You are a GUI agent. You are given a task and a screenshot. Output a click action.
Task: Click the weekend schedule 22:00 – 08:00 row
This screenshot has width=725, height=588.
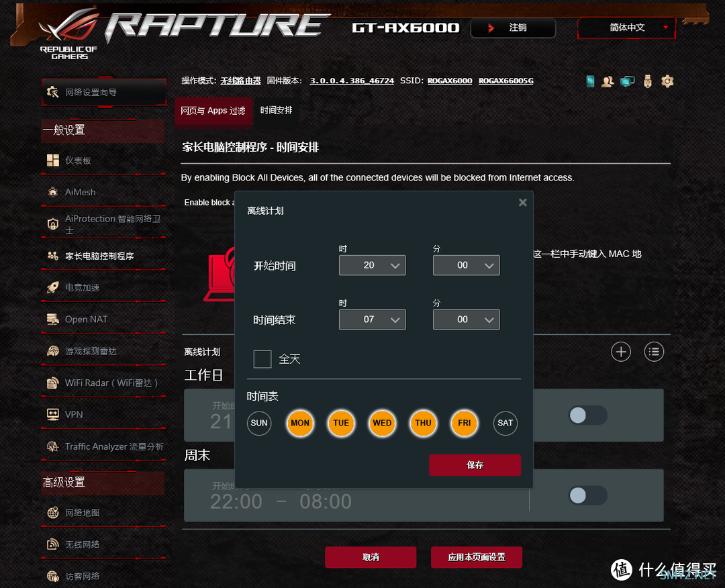tap(424, 495)
